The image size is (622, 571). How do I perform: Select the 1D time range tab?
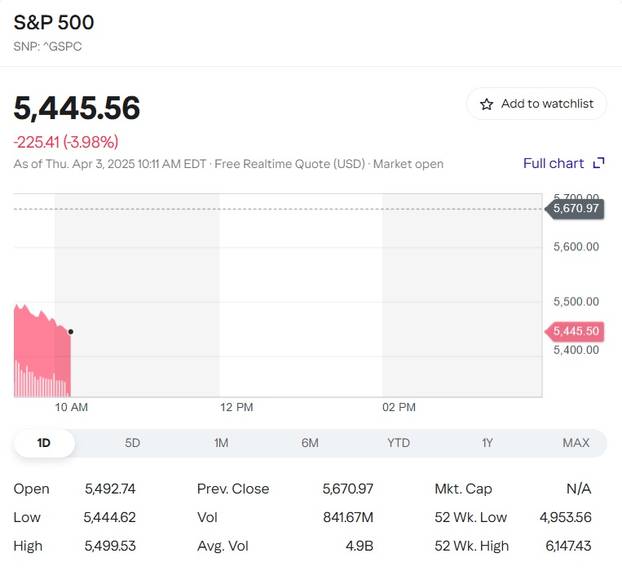pyautogui.click(x=44, y=442)
